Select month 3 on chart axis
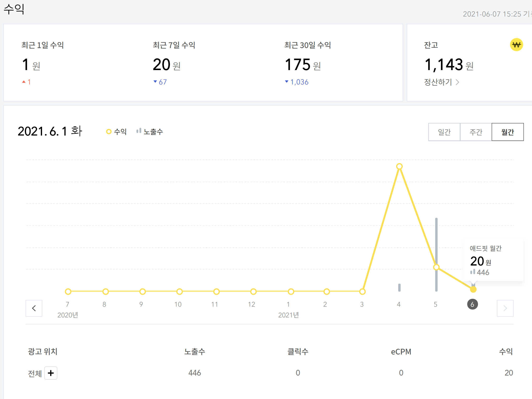This screenshot has height=399, width=532. click(x=362, y=305)
